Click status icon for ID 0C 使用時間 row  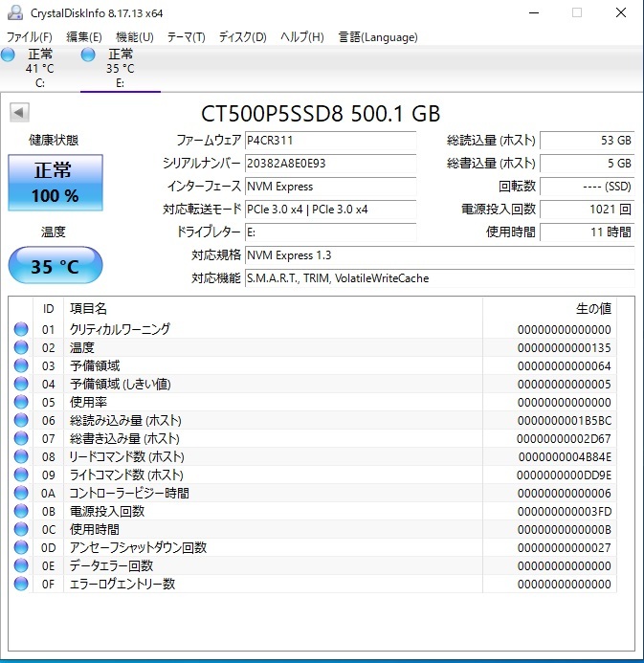pyautogui.click(x=21, y=529)
